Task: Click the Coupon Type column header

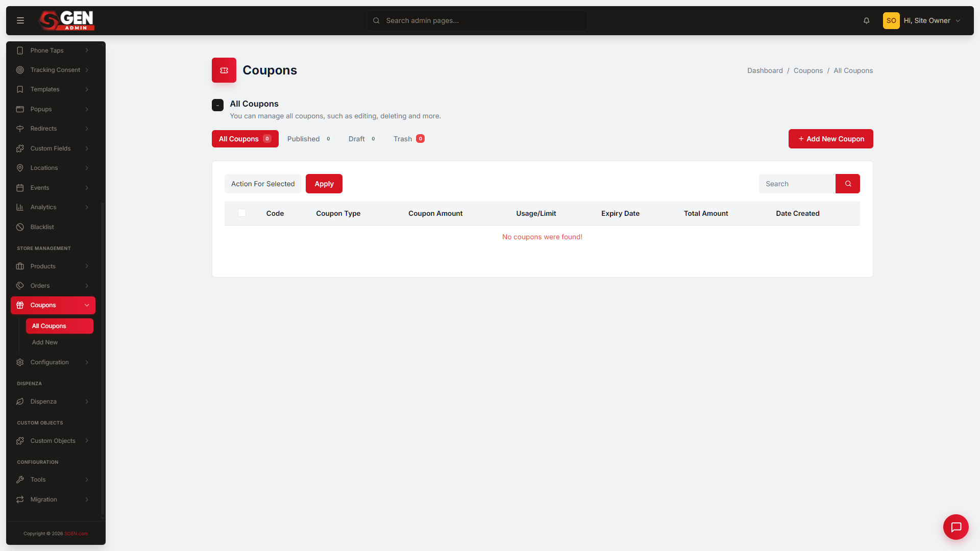Action: tap(338, 213)
